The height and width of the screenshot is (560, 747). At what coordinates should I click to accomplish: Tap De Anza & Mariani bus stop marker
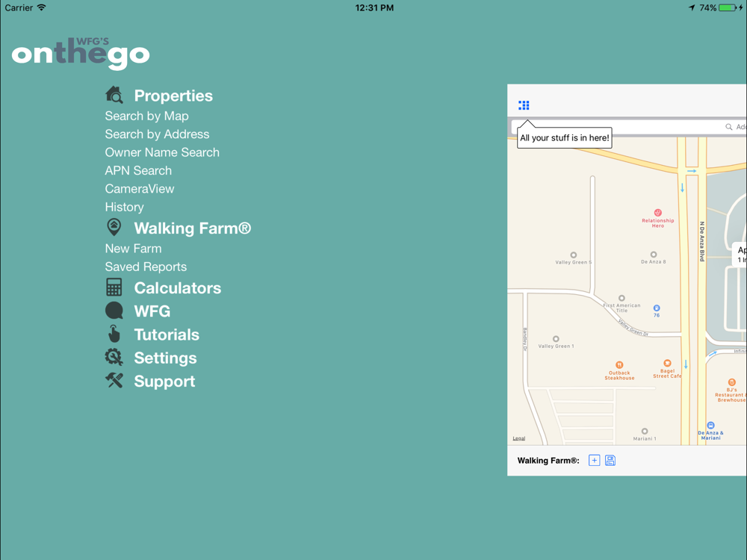pos(711,426)
